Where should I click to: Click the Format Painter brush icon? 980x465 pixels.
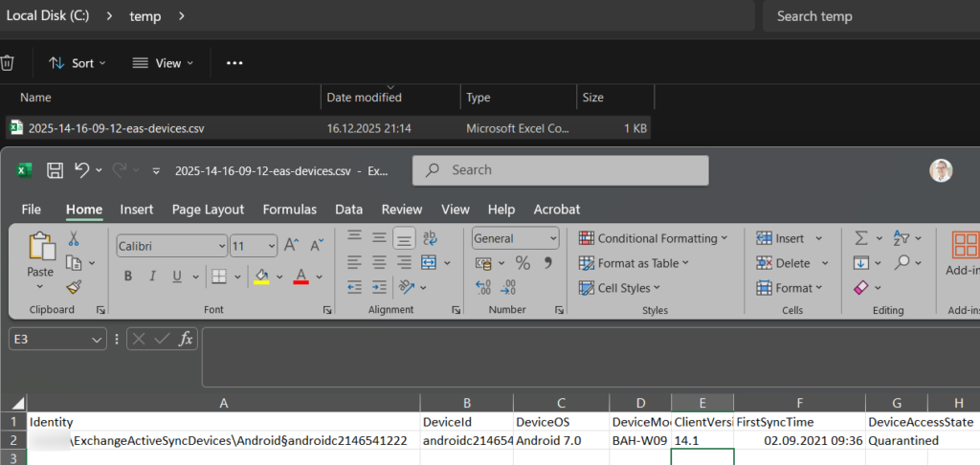click(x=74, y=287)
